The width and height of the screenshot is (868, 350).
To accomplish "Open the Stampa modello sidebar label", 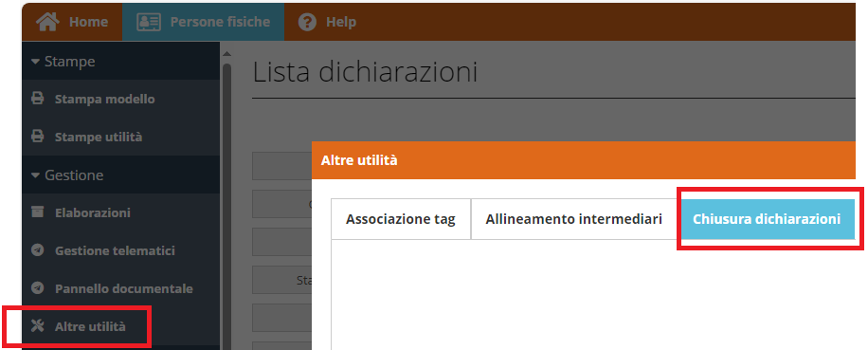I will (104, 100).
